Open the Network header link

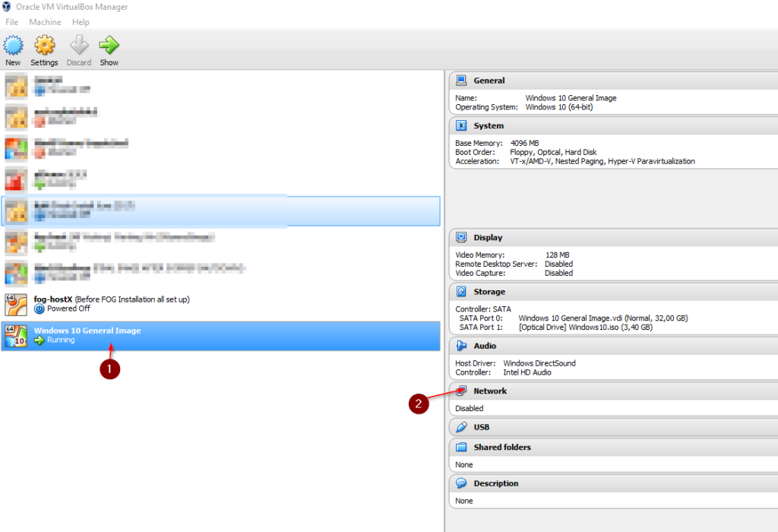tap(490, 391)
